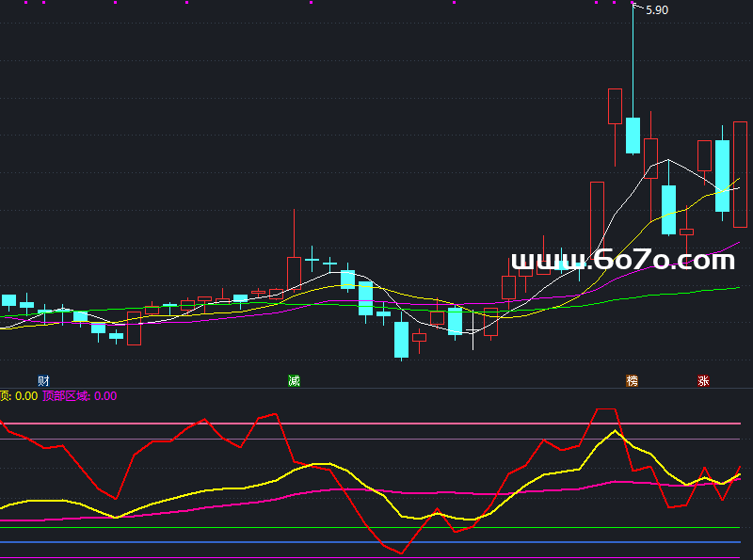Click the magenta line at the indicator panel bottom

click(376, 557)
